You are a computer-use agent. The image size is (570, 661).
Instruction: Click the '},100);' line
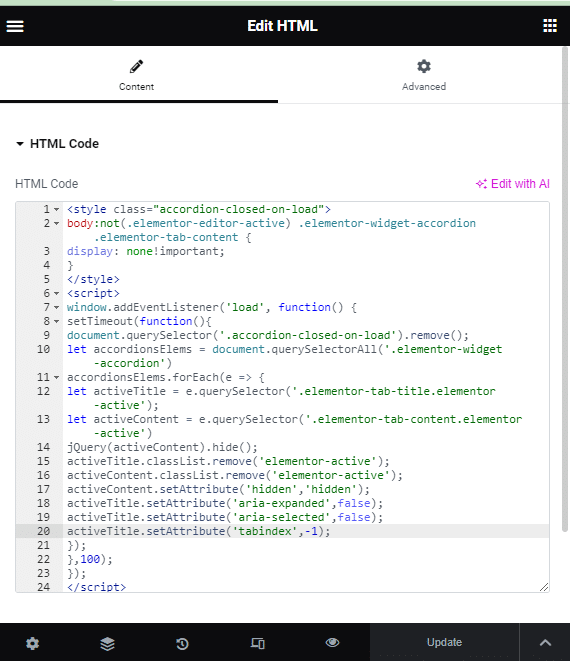(x=90, y=559)
